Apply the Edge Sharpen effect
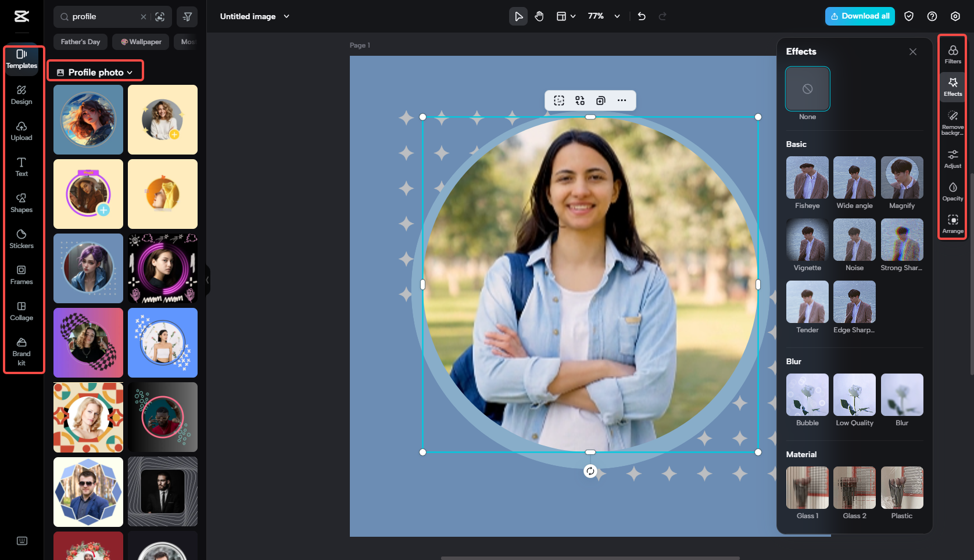The height and width of the screenshot is (560, 974). [x=854, y=302]
